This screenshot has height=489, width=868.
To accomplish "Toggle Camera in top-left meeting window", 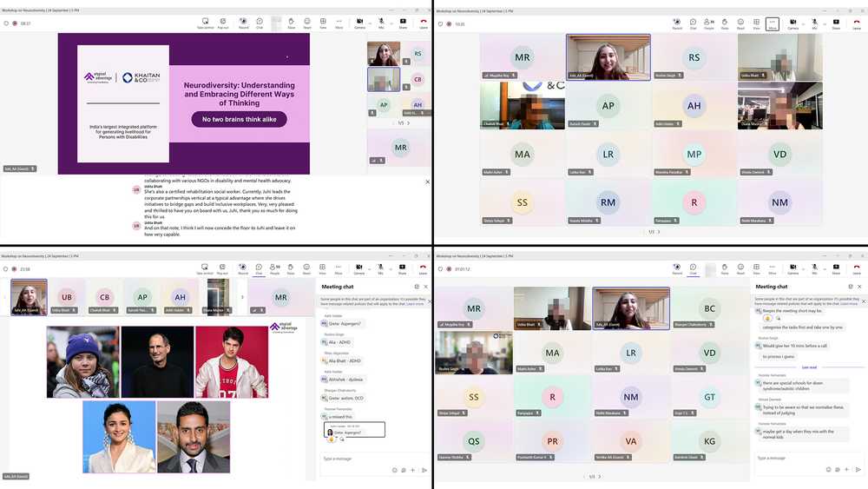I will 360,23.
